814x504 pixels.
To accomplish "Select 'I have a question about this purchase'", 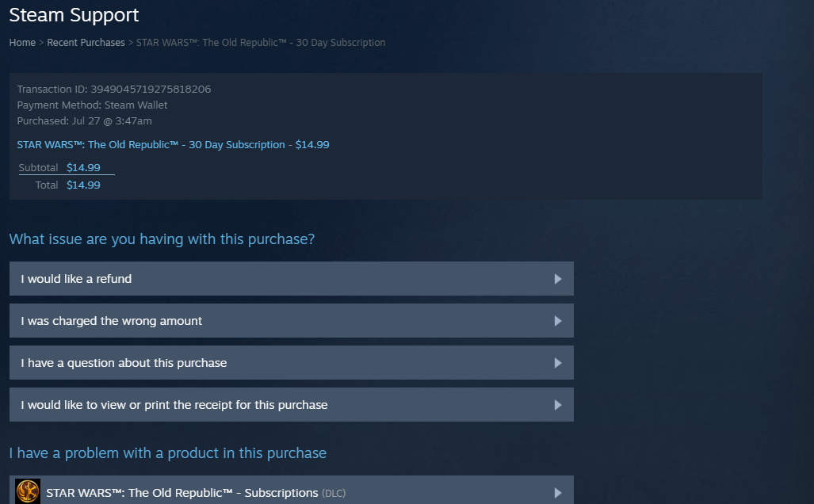I will click(x=124, y=363).
